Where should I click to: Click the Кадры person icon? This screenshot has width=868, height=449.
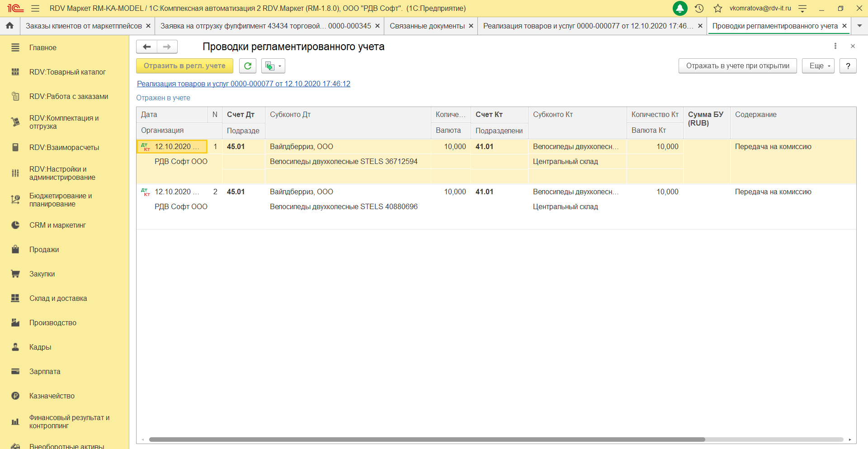click(x=15, y=347)
